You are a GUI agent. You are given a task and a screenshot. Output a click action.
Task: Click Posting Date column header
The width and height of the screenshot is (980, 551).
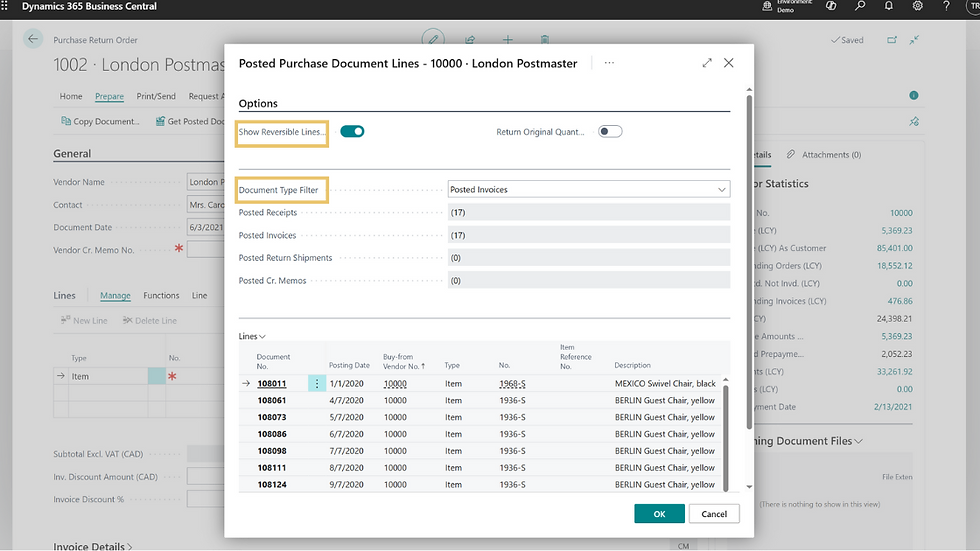coord(349,365)
